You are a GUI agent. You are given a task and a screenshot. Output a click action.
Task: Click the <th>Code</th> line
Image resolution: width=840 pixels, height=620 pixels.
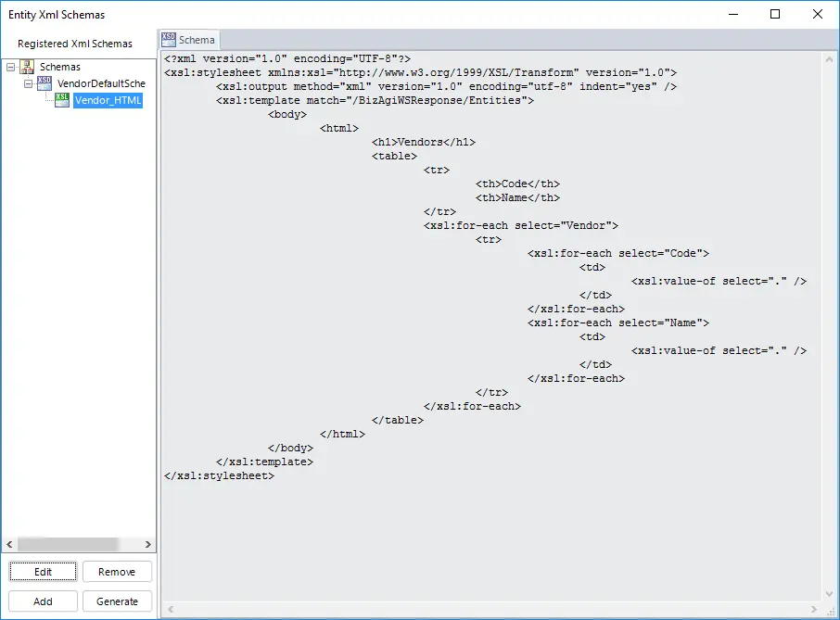(x=517, y=184)
